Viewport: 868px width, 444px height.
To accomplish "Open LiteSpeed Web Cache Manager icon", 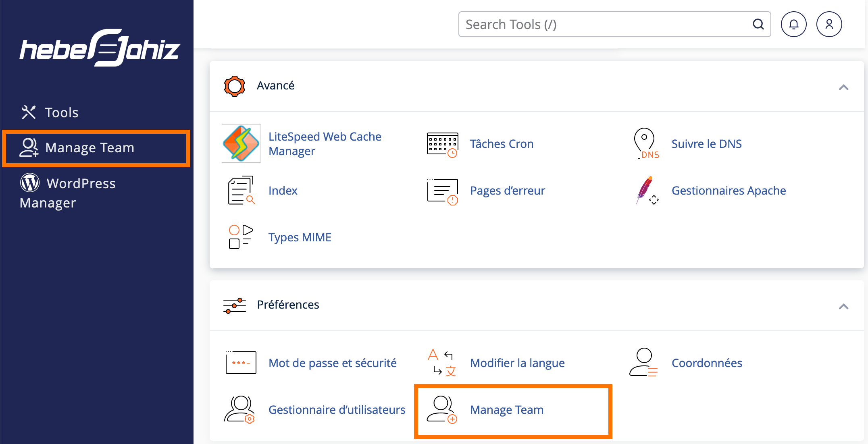I will tap(241, 143).
